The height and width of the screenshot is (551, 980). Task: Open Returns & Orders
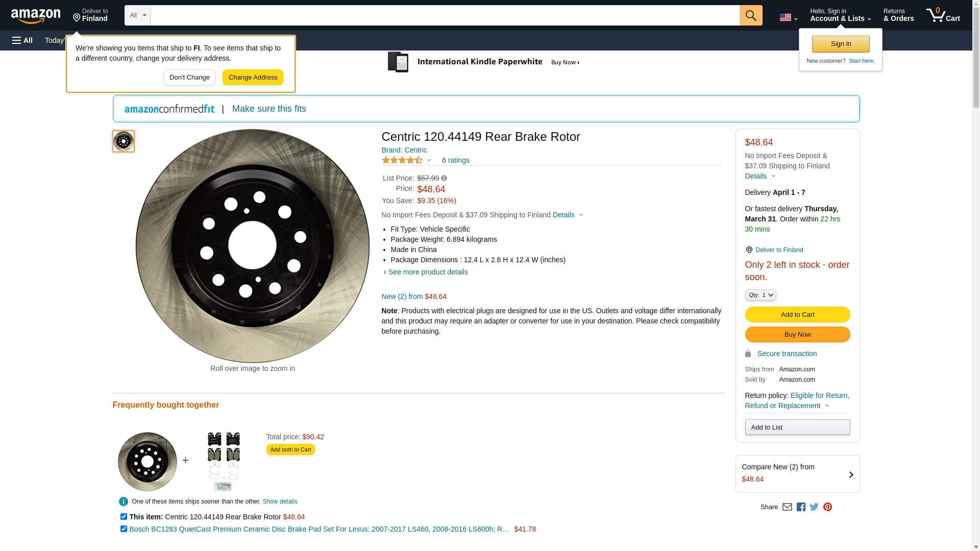pos(898,15)
